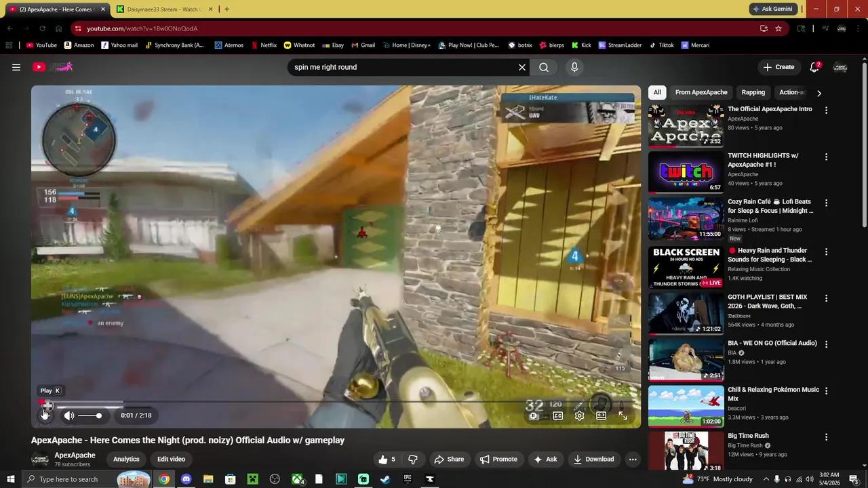The width and height of the screenshot is (868, 488).
Task: Open options for GOTH PLAYLIST video
Action: coord(826,298)
